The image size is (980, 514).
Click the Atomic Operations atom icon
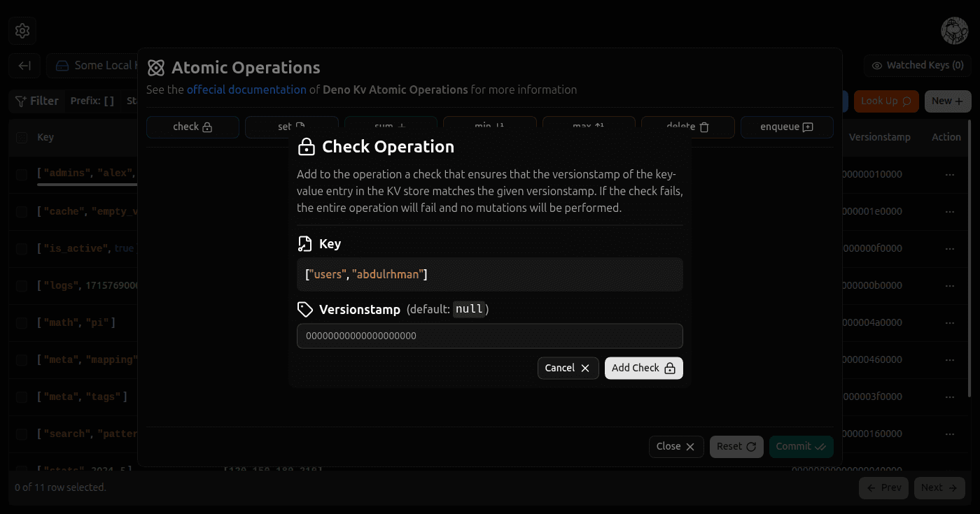(x=156, y=68)
